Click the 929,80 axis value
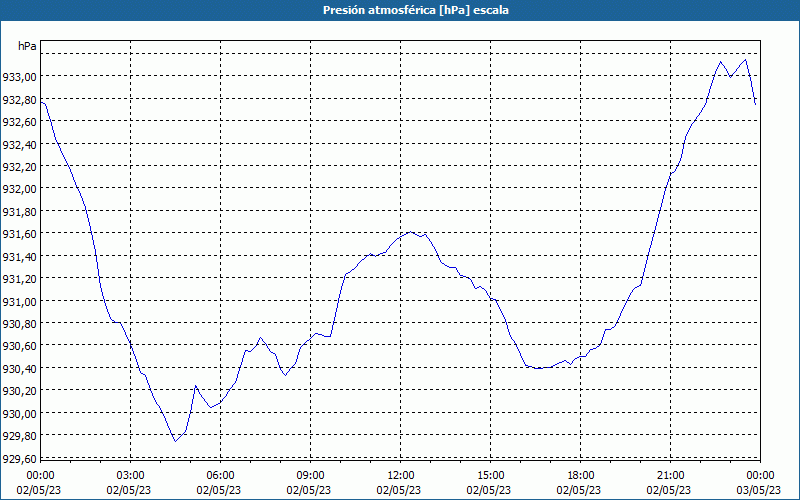 (19, 436)
